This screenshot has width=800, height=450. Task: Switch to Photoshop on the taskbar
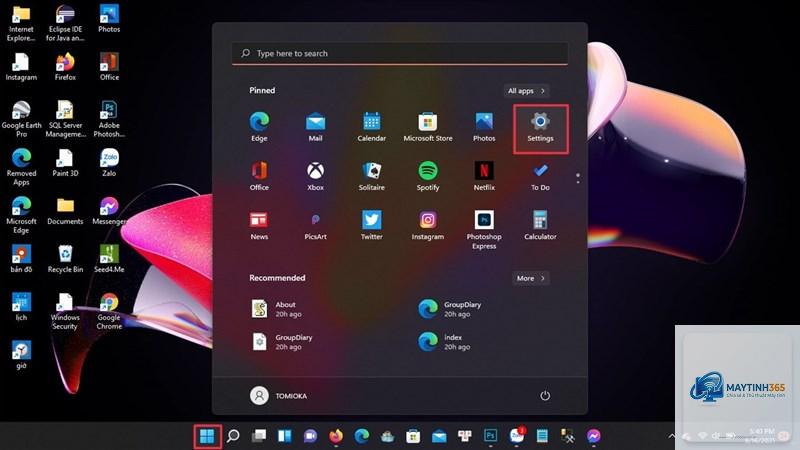point(490,436)
